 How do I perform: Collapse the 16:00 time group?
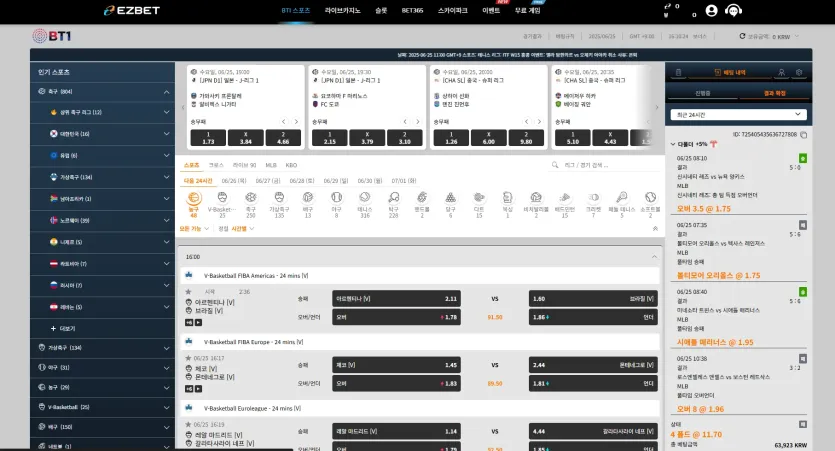point(654,257)
